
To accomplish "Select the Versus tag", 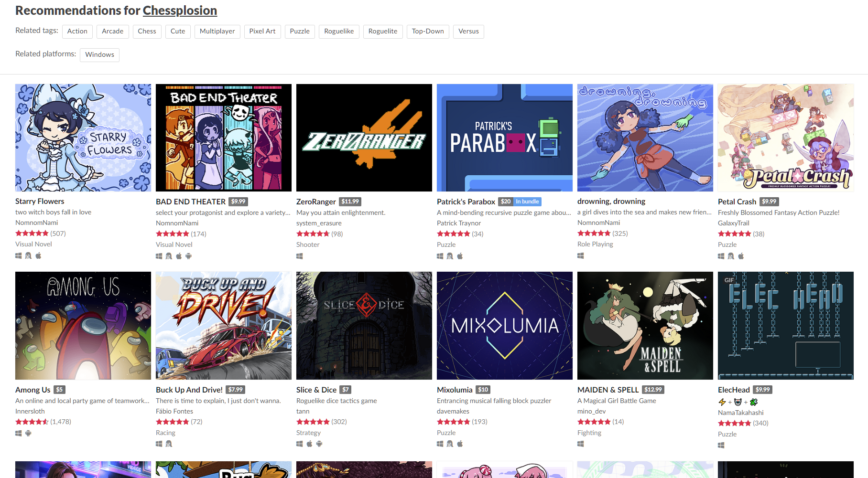I will [x=468, y=31].
